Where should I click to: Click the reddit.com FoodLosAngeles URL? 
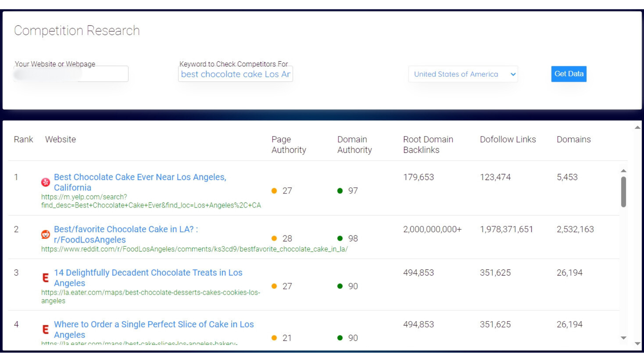[x=194, y=249]
